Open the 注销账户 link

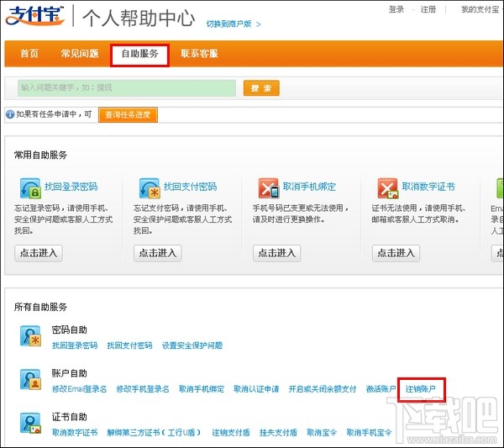click(x=421, y=389)
